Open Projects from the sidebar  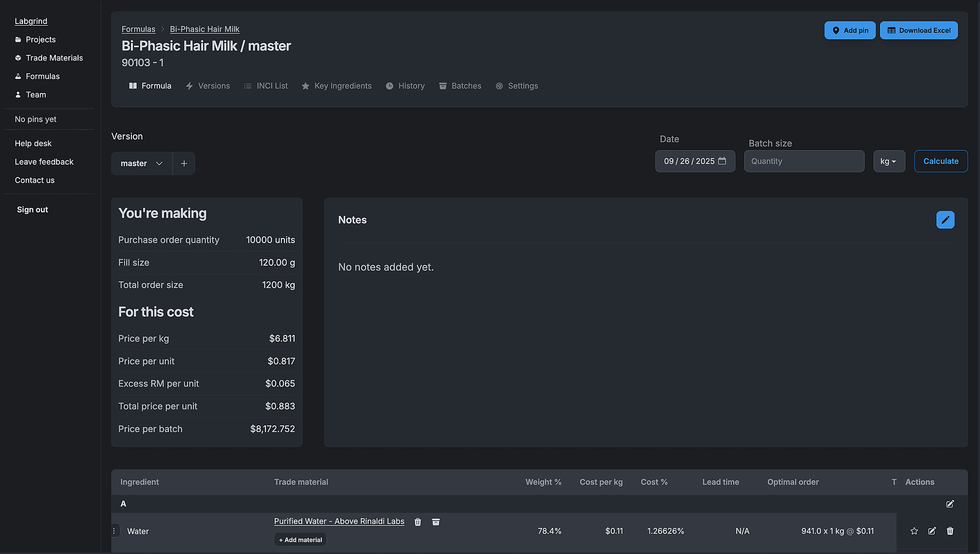[x=40, y=39]
